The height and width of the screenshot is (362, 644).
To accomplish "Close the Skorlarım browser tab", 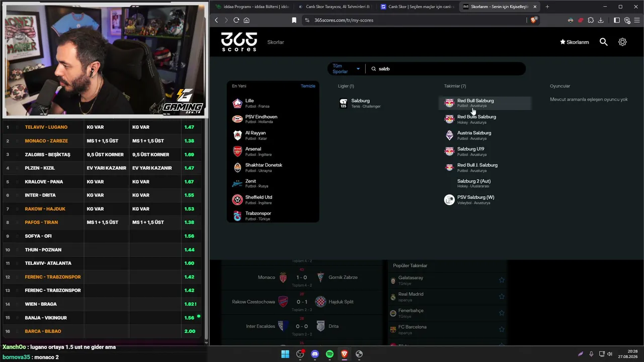I will tap(535, 7).
